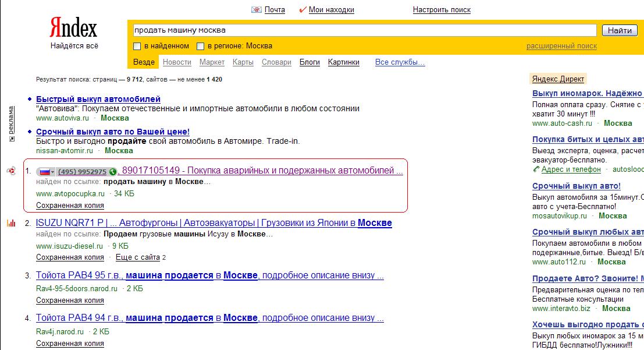
Task: Open Direct ad 'Срочный выкуп авто!'
Action: pyautogui.click(x=577, y=186)
